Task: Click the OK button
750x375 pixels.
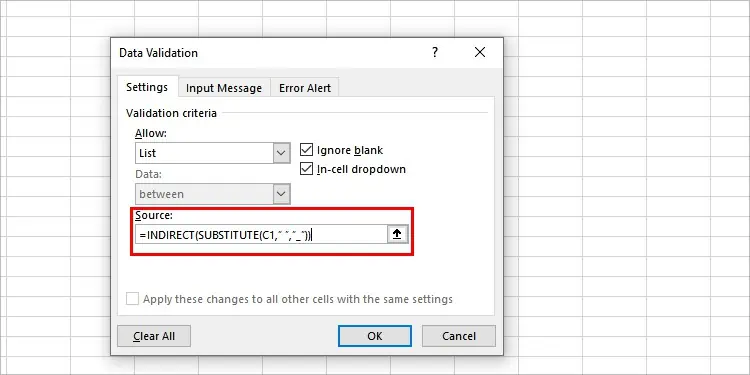Action: 375,336
